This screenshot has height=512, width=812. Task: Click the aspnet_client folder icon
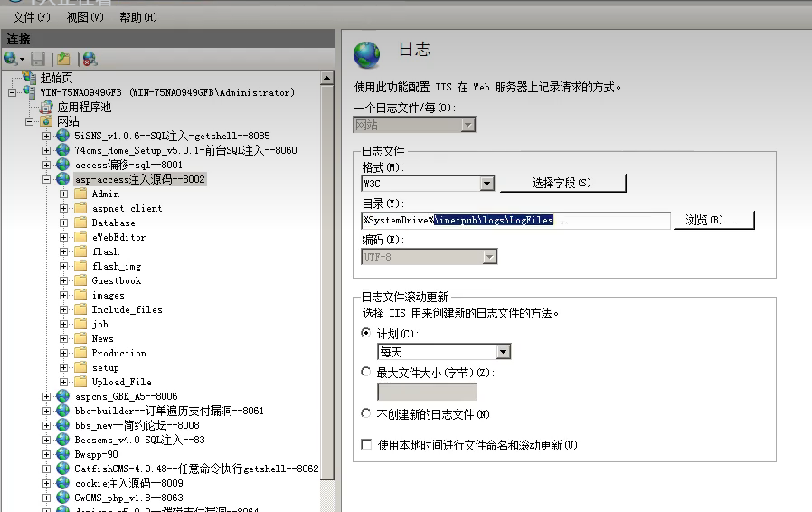[x=80, y=208]
